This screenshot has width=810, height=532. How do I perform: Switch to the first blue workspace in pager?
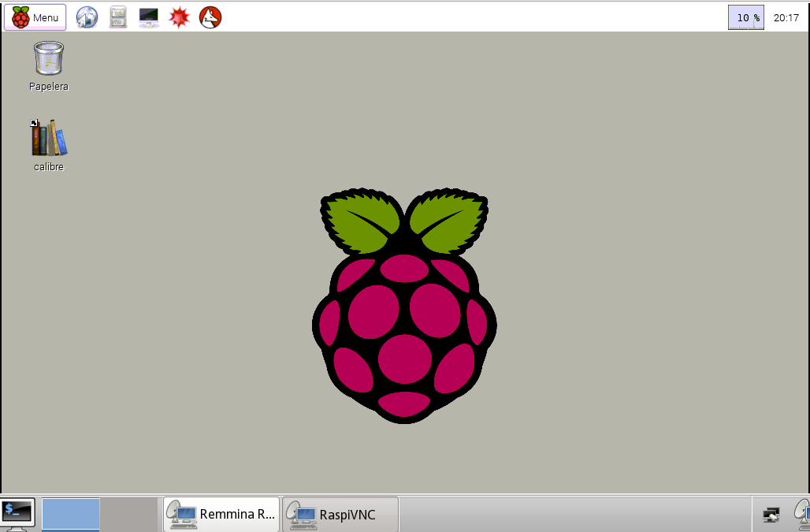click(x=70, y=514)
